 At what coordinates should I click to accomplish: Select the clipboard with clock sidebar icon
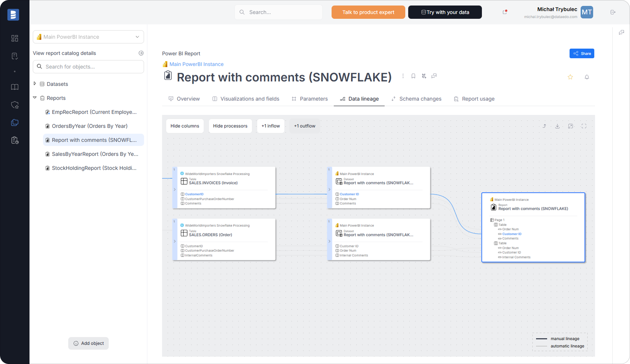[x=15, y=140]
